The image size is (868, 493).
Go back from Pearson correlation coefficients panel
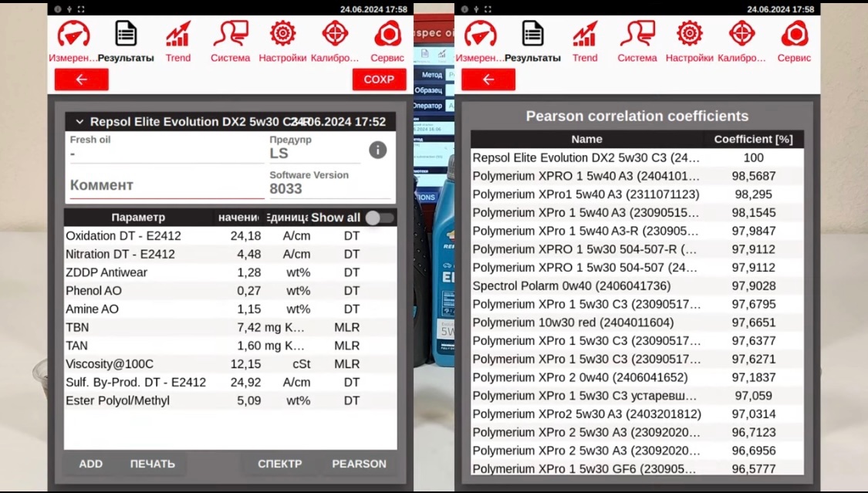(488, 79)
